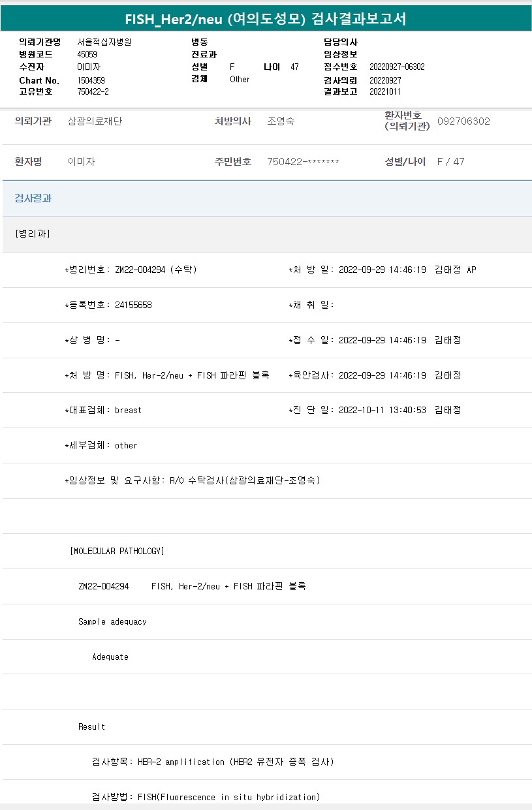This screenshot has width=532, height=810.
Task: Select registration number '24155658'
Action: click(x=133, y=305)
